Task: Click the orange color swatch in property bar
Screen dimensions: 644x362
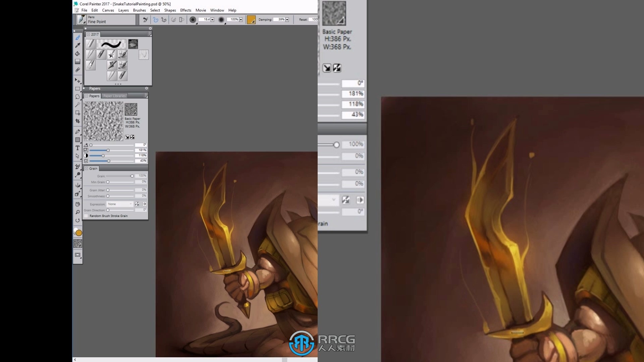Action: click(251, 20)
